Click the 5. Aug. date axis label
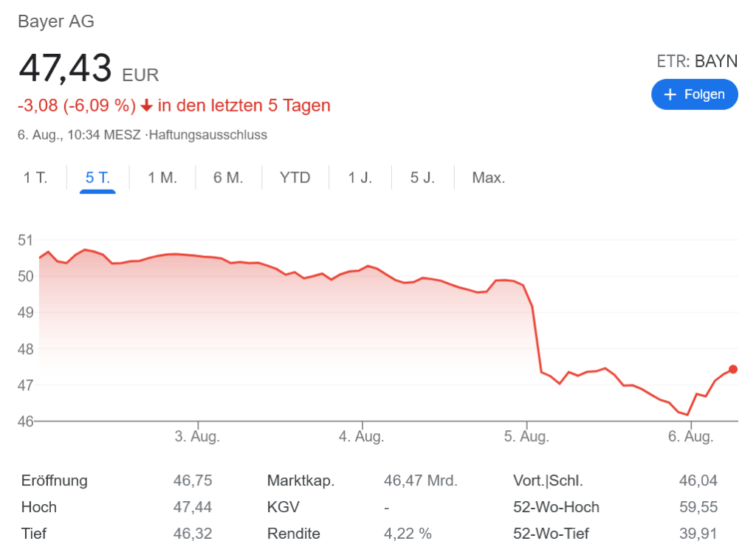The width and height of the screenshot is (756, 555). [x=527, y=436]
